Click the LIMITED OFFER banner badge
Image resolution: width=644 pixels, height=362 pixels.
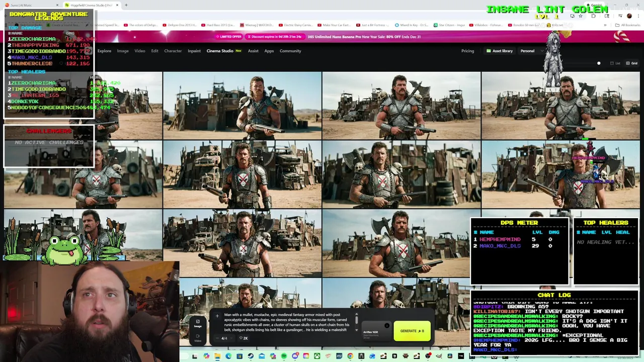click(229, 37)
